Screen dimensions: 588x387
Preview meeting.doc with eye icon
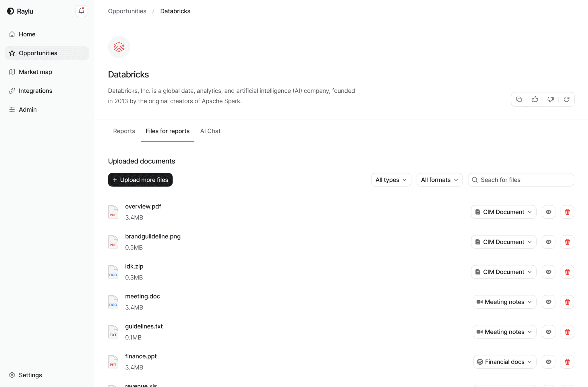548,302
